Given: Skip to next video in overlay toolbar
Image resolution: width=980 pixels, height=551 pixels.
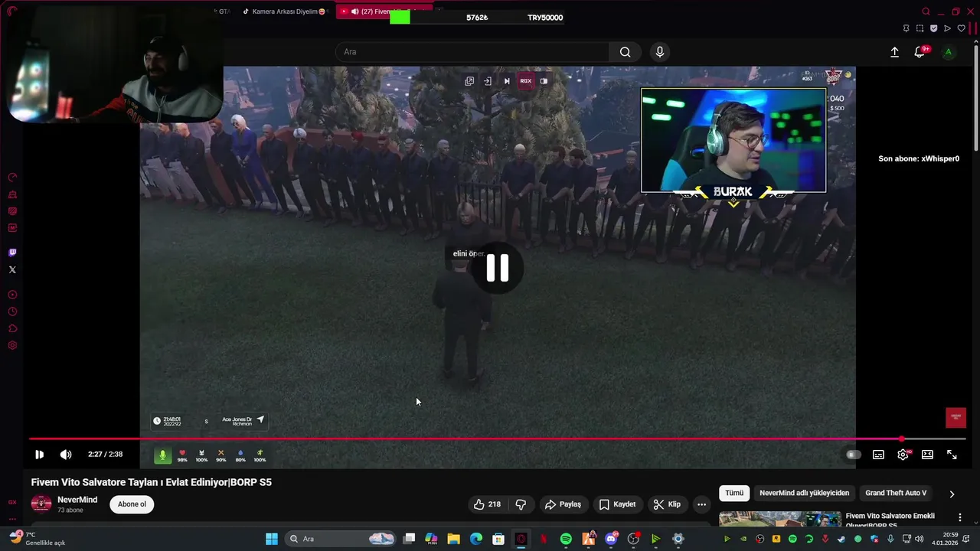Looking at the screenshot, I should [x=507, y=81].
